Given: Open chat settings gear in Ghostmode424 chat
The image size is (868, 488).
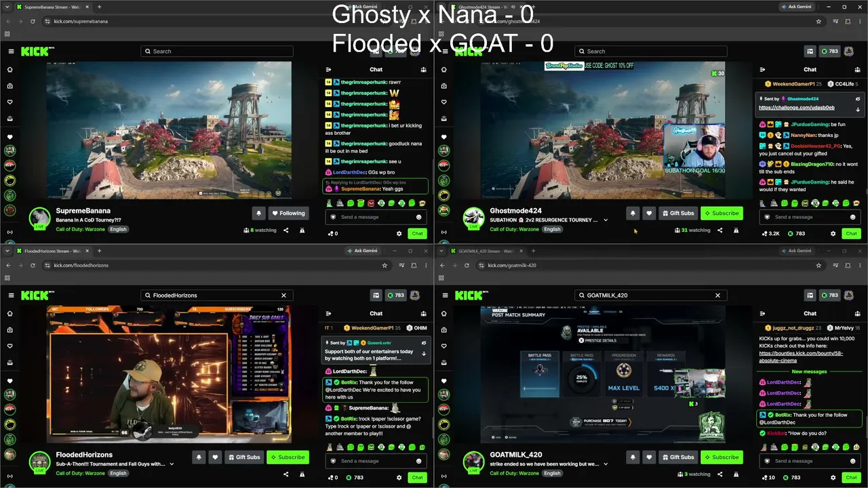Looking at the screenshot, I should pos(833,233).
